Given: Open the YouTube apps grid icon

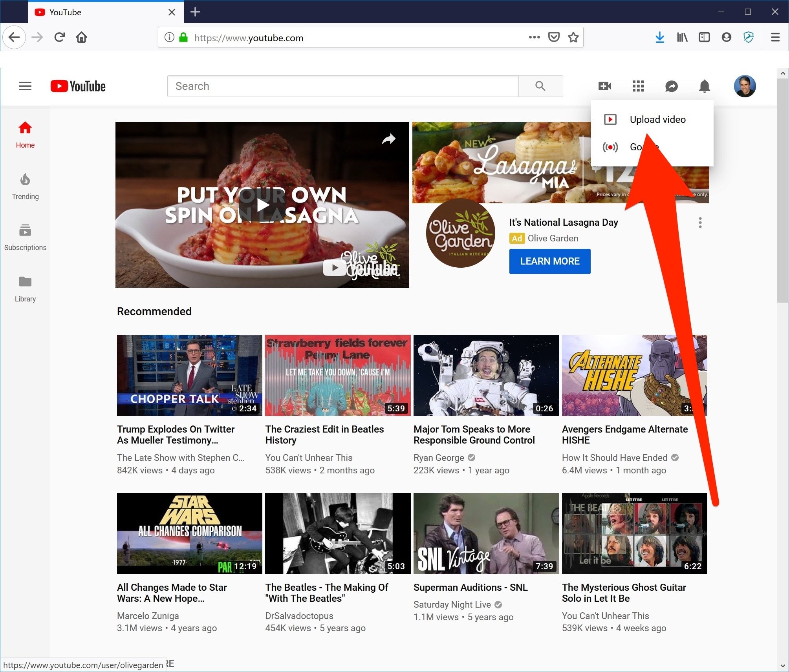Looking at the screenshot, I should (x=638, y=86).
